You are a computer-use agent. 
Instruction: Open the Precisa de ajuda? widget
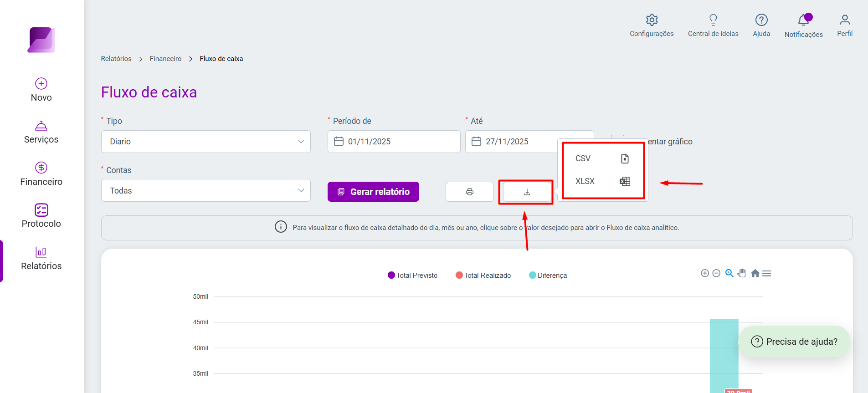click(x=794, y=342)
